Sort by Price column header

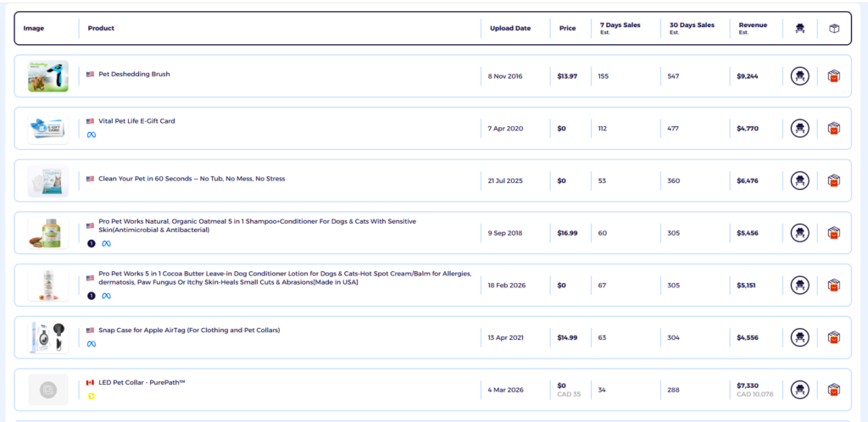567,28
